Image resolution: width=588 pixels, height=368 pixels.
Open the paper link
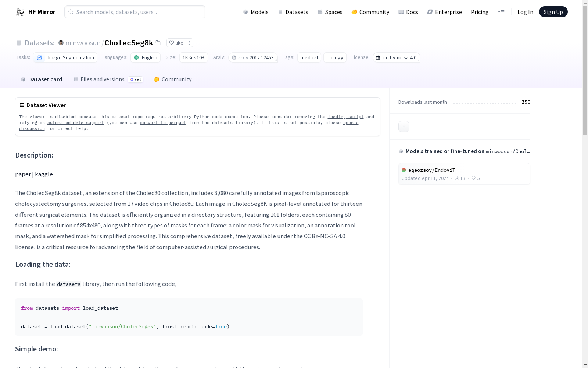pos(23,174)
